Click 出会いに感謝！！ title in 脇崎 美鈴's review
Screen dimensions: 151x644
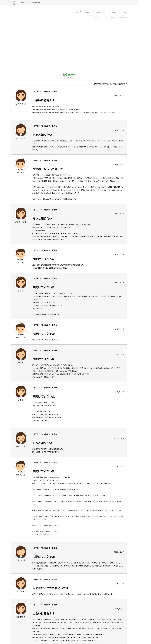click(x=43, y=100)
